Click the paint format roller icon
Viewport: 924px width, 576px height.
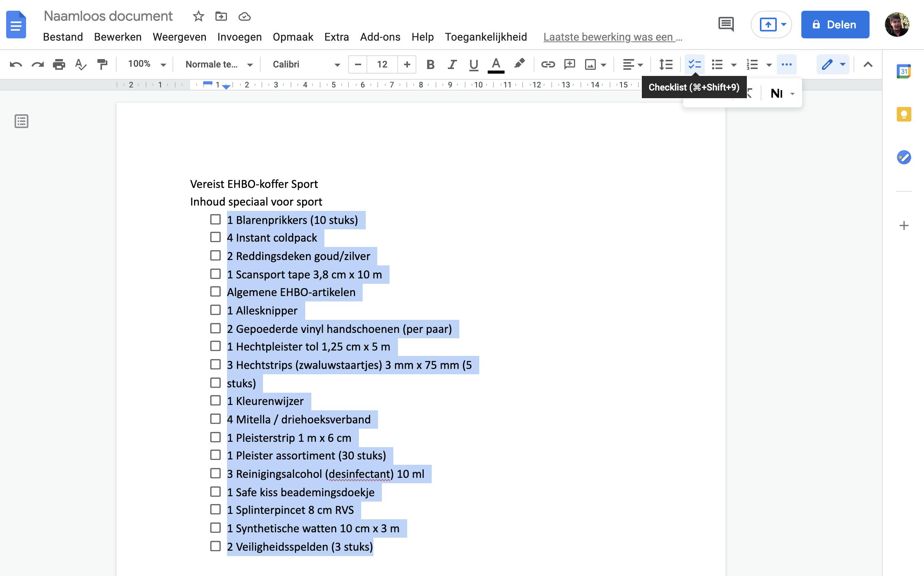click(102, 64)
